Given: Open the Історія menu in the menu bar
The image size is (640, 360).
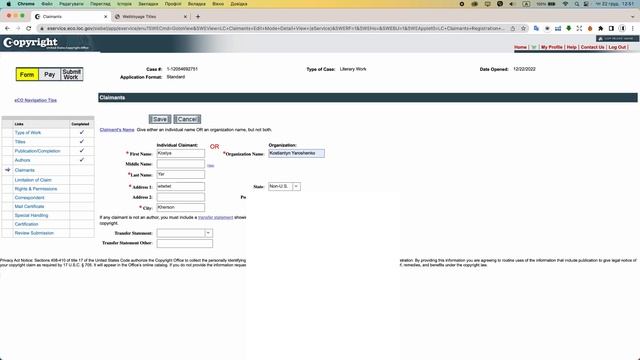Looking at the screenshot, I should (124, 4).
